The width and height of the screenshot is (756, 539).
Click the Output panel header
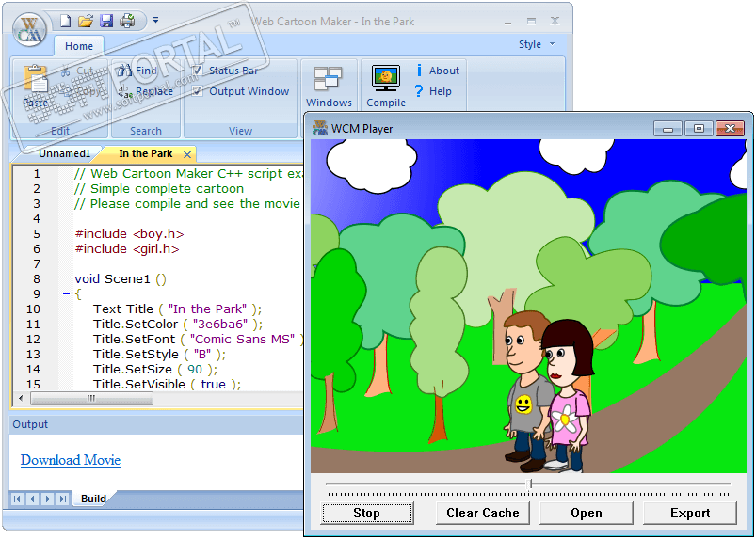point(155,424)
